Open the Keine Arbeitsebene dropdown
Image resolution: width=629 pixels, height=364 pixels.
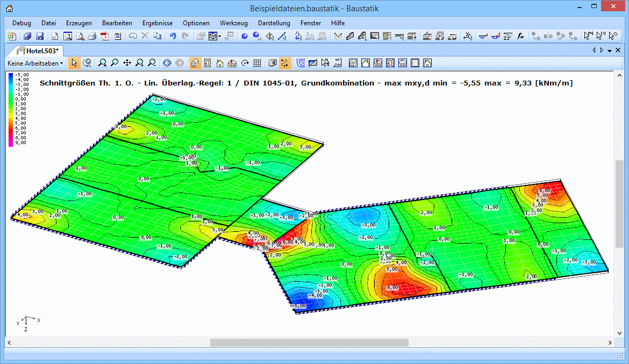(35, 63)
